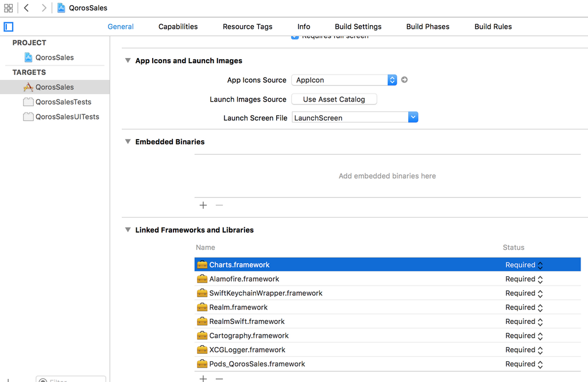Go back with the left chevron

click(26, 8)
